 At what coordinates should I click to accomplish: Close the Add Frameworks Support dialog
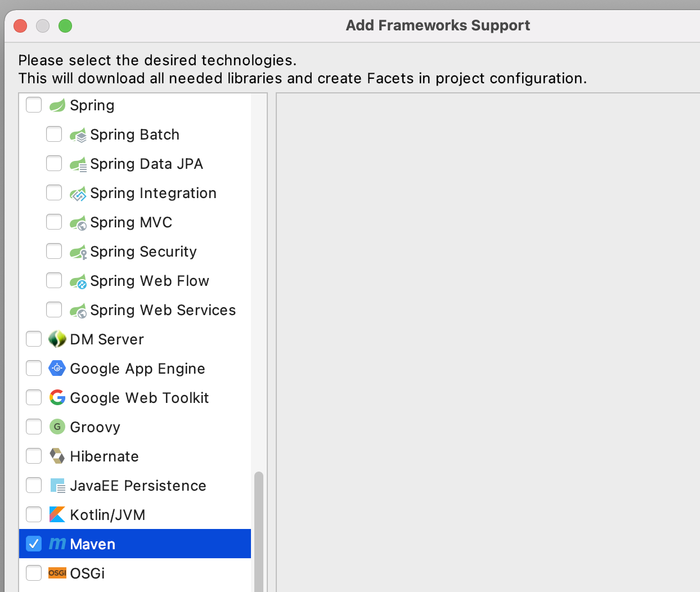click(x=20, y=26)
